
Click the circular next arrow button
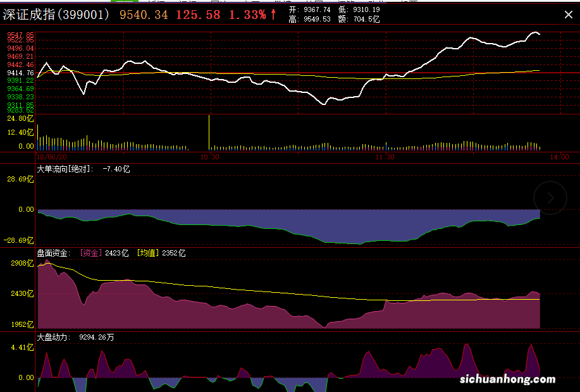(x=550, y=198)
